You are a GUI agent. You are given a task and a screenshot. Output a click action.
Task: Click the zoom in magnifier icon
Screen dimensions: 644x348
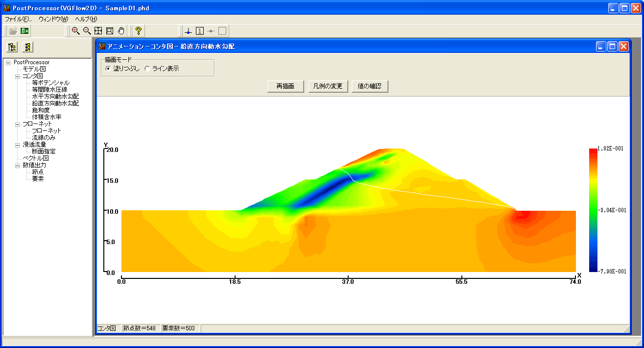75,31
